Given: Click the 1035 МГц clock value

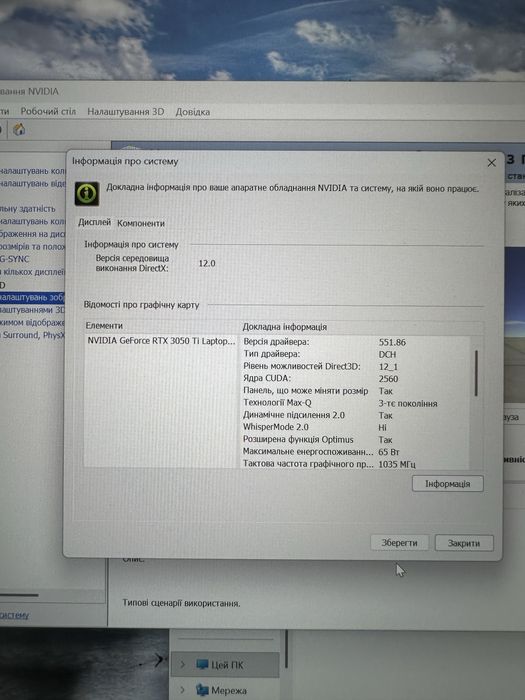Looking at the screenshot, I should [397, 464].
